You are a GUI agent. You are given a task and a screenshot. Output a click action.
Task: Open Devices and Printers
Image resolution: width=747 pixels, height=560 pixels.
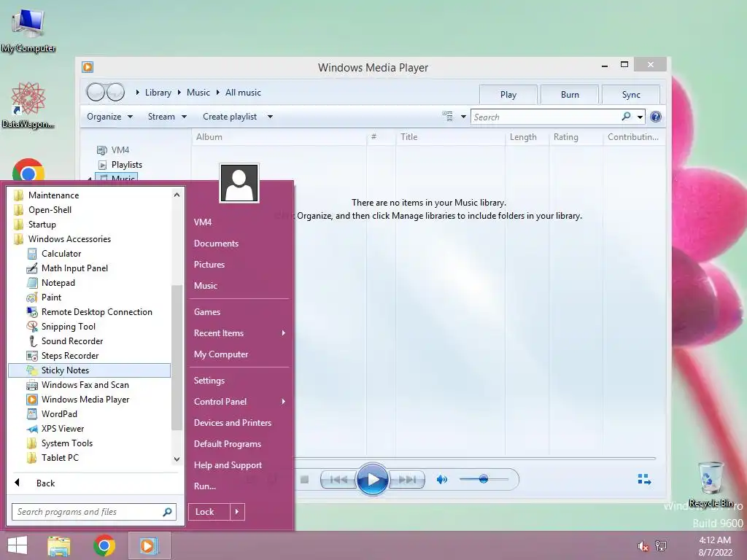tap(233, 423)
